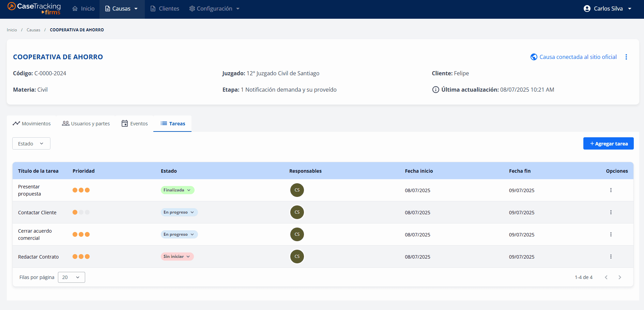Screen dimensions: 644x310
Task: Open options menu for Redactar Contrato task
Action: pos(611,257)
